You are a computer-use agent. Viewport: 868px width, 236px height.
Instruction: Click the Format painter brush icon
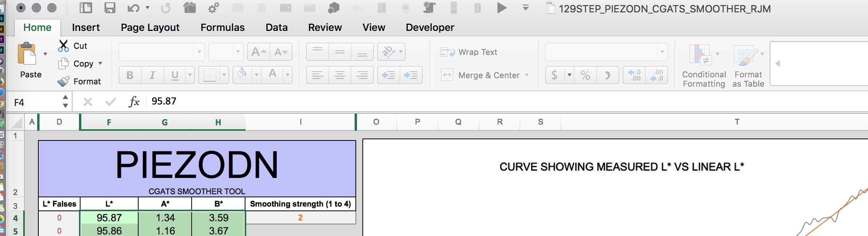(63, 81)
